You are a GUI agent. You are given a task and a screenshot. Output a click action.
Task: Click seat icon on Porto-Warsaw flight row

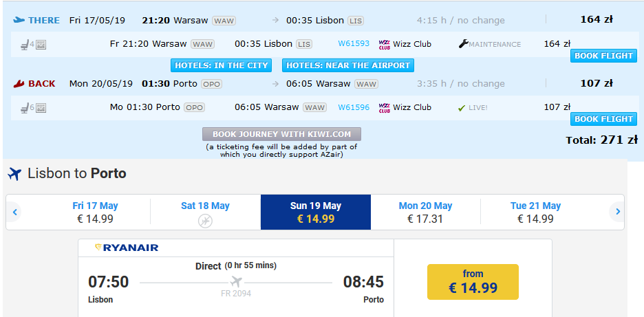(25, 107)
